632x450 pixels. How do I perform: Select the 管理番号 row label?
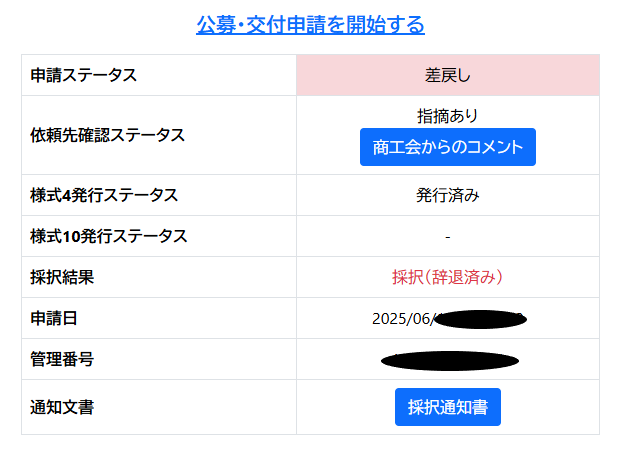62,359
